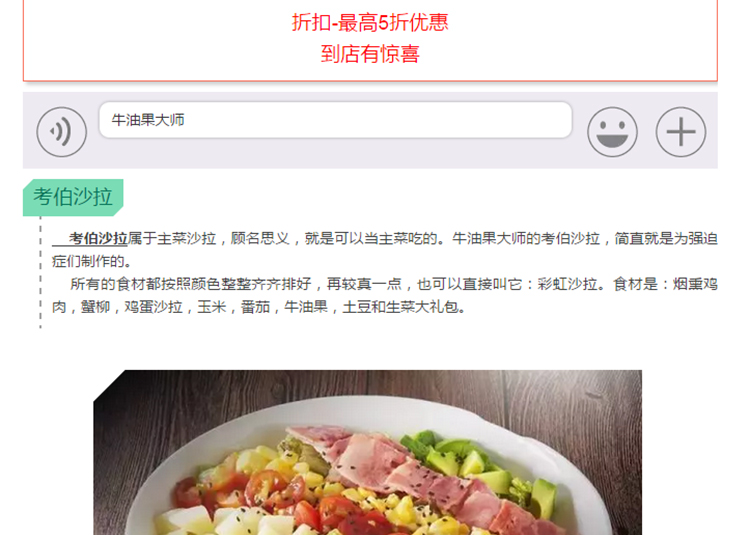Image resolution: width=750 pixels, height=535 pixels.
Task: Open the emoji smiley face picker
Action: [612, 131]
